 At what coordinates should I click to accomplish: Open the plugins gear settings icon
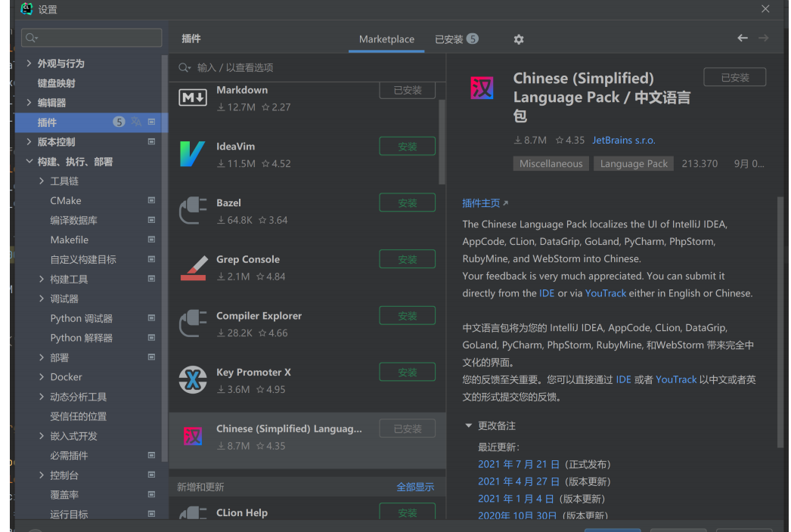pos(519,39)
